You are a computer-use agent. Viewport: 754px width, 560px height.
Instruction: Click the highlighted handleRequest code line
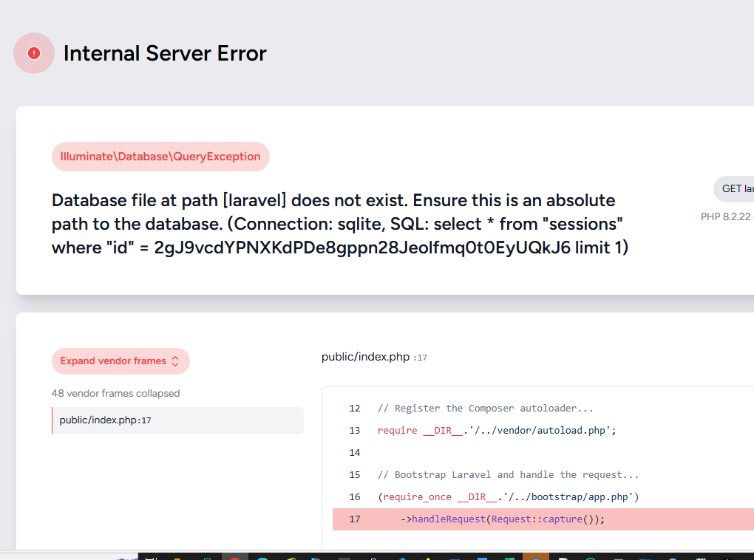tap(503, 519)
